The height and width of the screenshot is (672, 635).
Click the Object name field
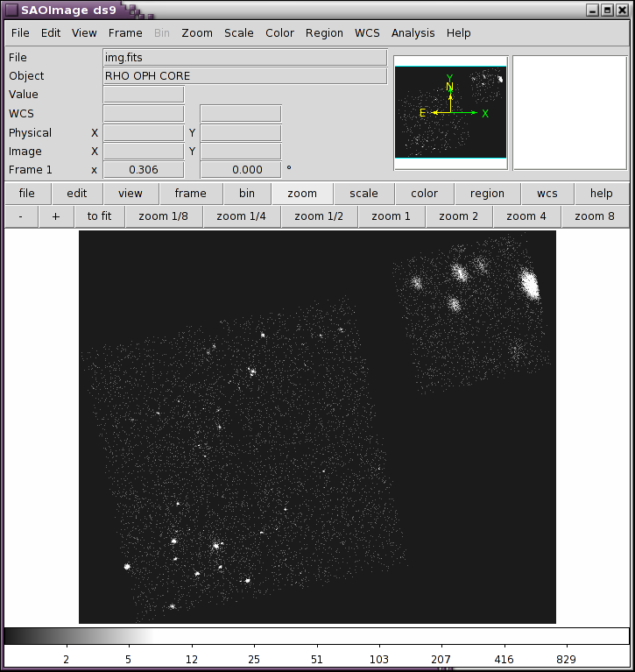(x=244, y=76)
